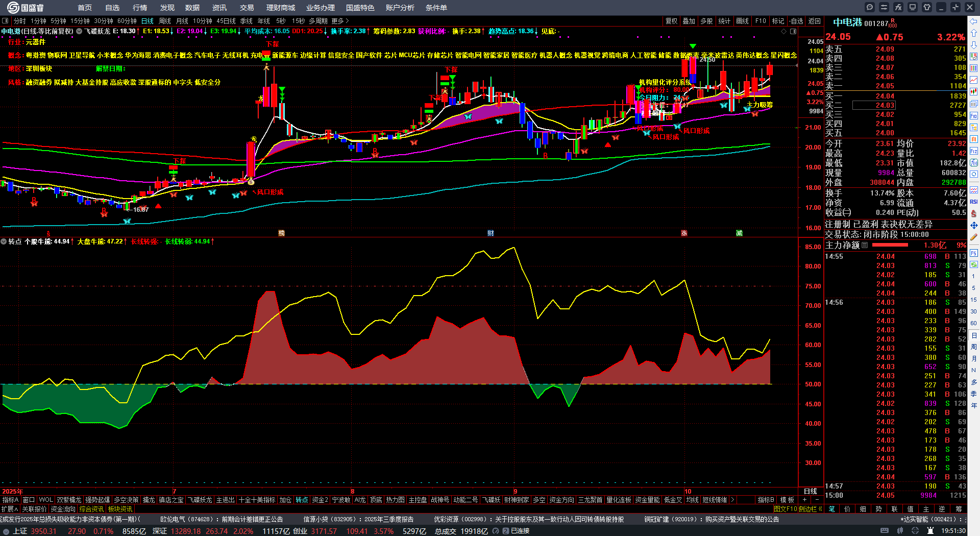Viewport: 980px width, 536px height.
Task: Click the F10 button in chart toolbar
Action: pos(761,21)
